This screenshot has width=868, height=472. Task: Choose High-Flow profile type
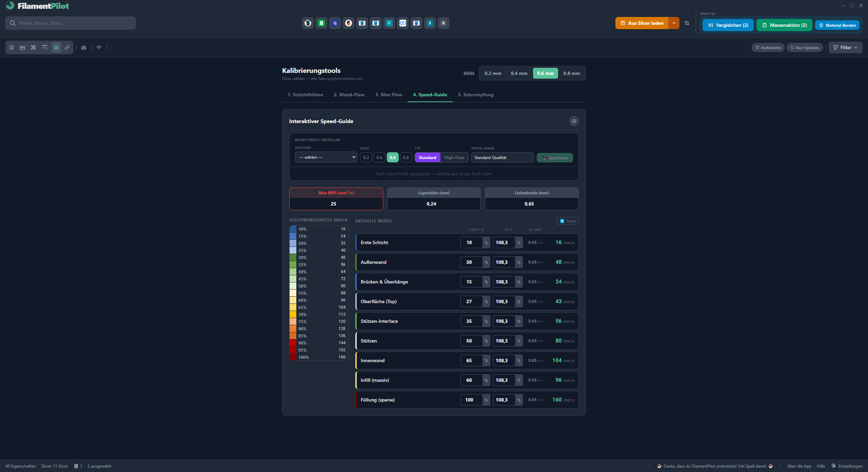[x=454, y=157]
